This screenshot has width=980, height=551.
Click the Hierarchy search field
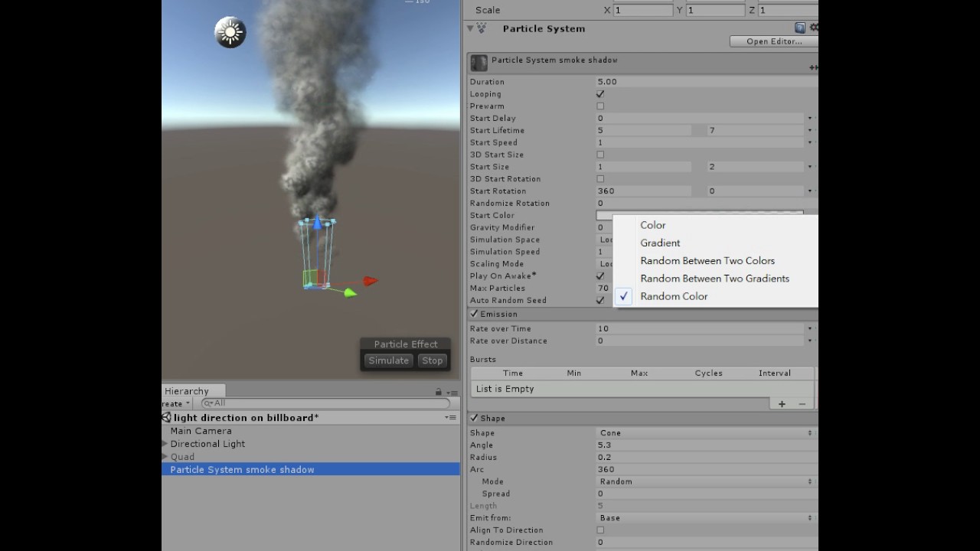(322, 403)
